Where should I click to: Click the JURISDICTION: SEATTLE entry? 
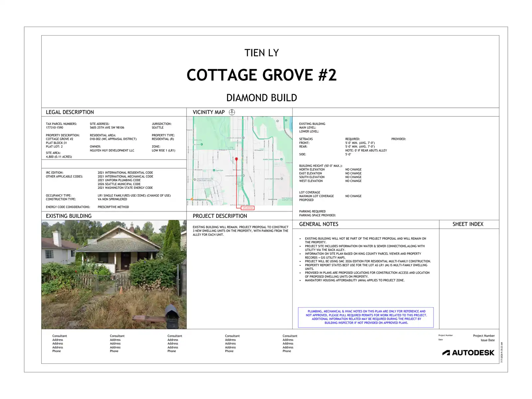162,126
